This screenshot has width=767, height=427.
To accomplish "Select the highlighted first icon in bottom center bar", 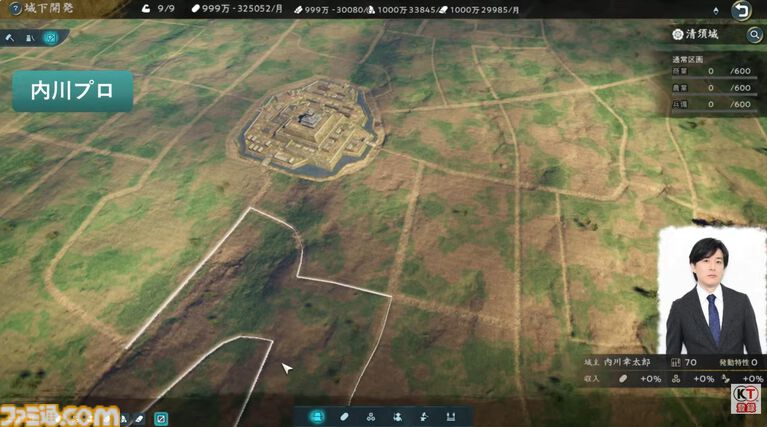I will [x=317, y=417].
